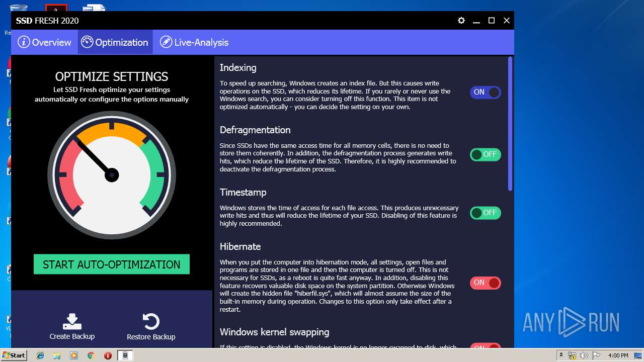Viewport: 644px width, 362px height.
Task: Switch to Live-Analysis tab
Action: coord(194,42)
